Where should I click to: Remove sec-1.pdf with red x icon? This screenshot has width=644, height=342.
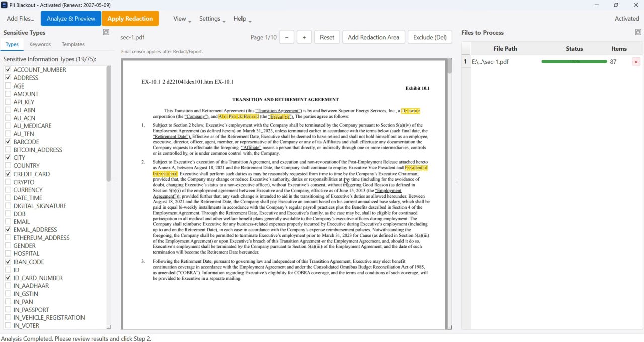pos(636,62)
